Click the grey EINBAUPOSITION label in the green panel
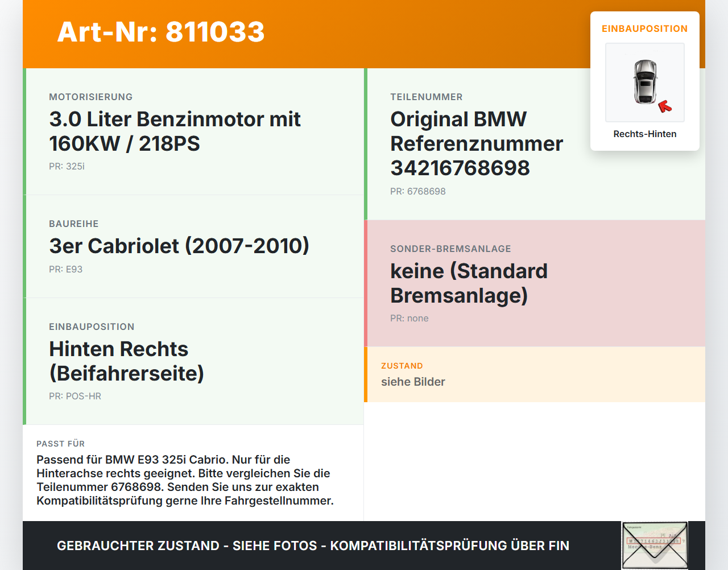Screen dimensions: 728x570 point(92,327)
